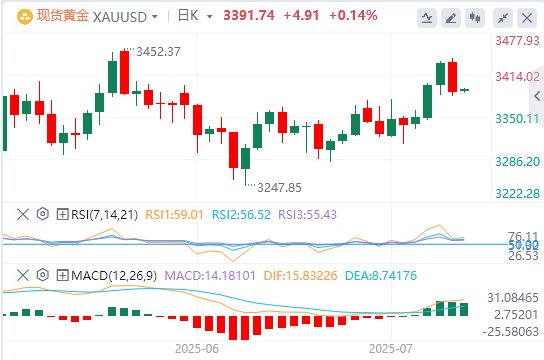544x360 pixels.
Task: Click the current price 3391.74
Action: 249,16
